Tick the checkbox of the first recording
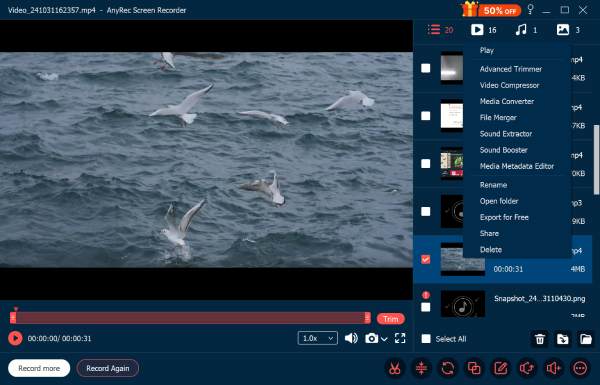 pyautogui.click(x=426, y=68)
